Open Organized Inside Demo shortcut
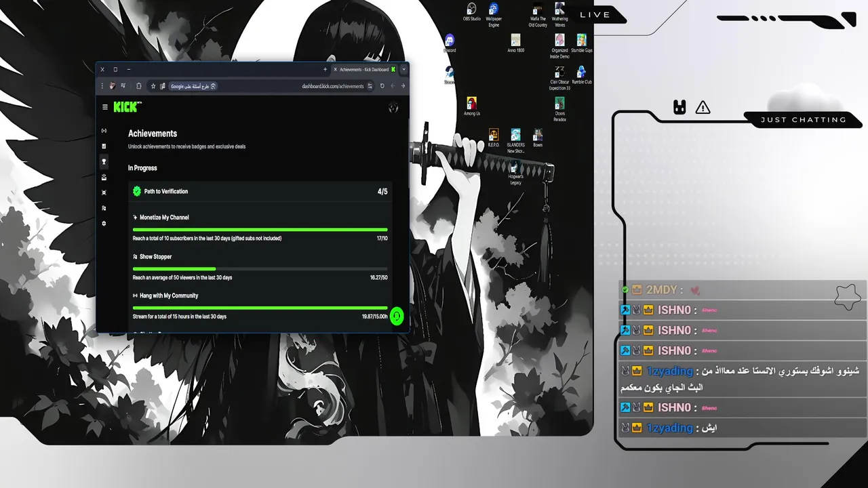868x488 pixels. 559,46
